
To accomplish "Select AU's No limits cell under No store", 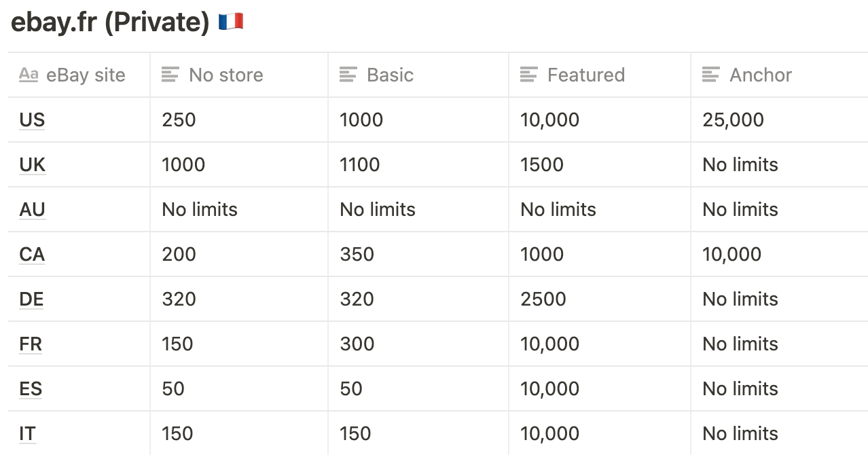I will click(x=239, y=209).
